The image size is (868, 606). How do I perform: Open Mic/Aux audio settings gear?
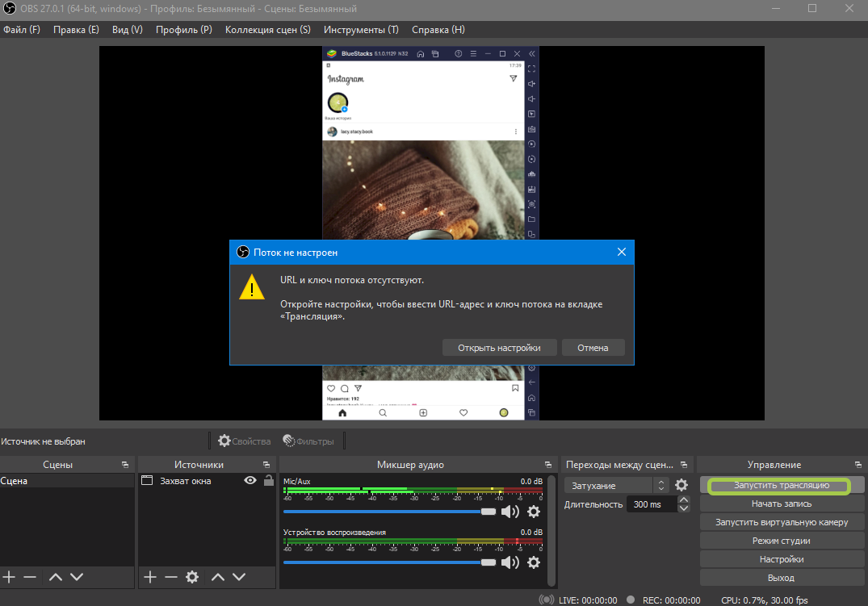(x=534, y=512)
